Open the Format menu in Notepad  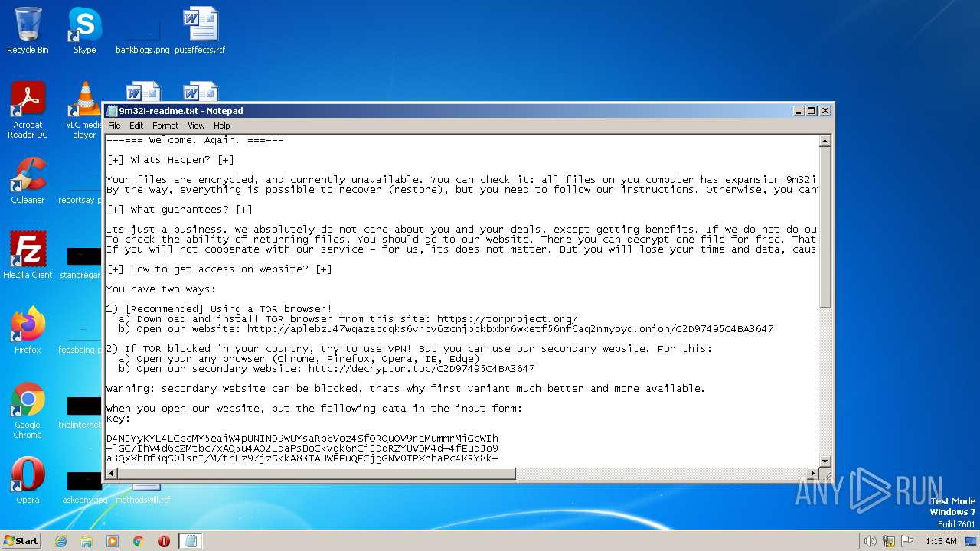(x=165, y=126)
